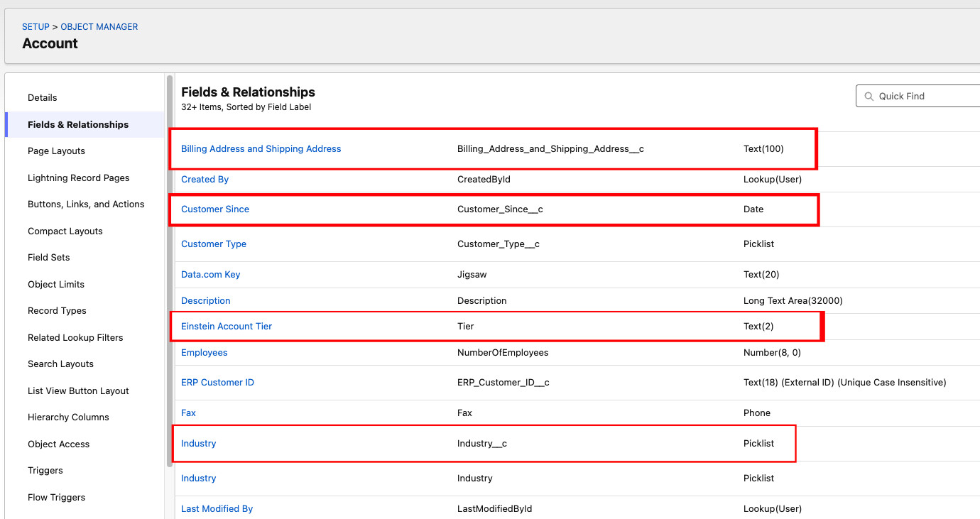The image size is (980, 519).
Task: Open Page Layouts in the sidebar
Action: click(56, 151)
